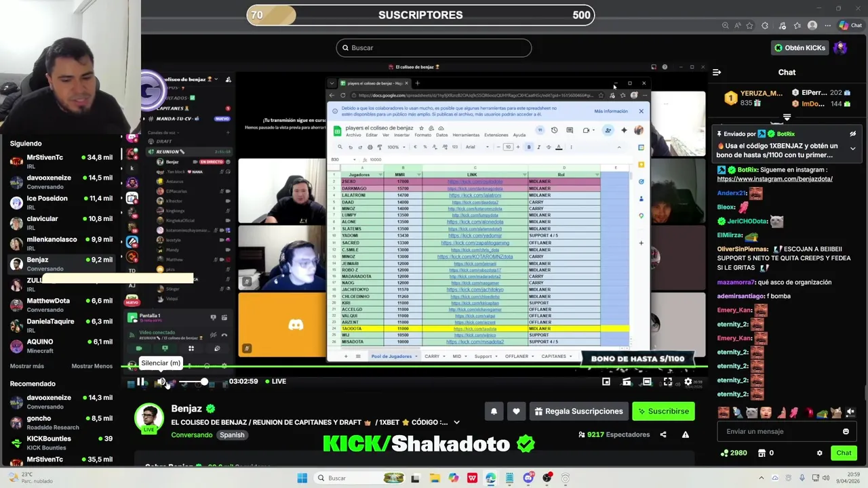
Task: Open the Extensiones menu in Sheets
Action: point(496,135)
